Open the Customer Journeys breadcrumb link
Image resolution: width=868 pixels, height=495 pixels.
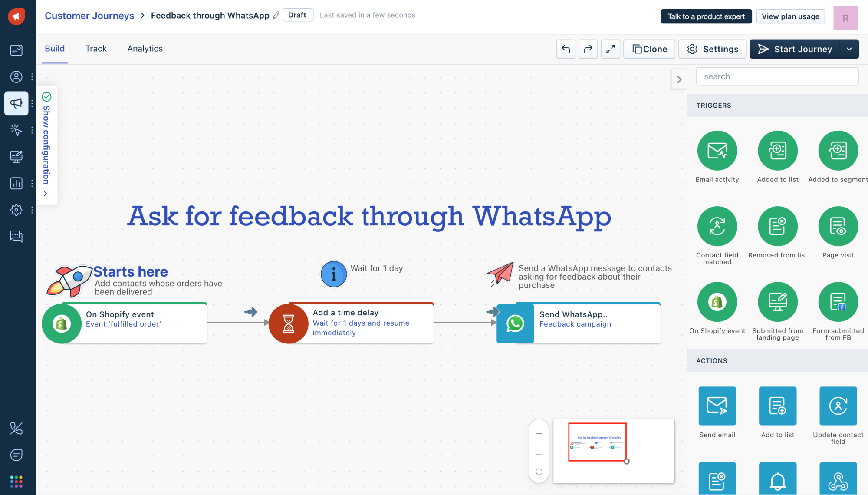pyautogui.click(x=89, y=16)
